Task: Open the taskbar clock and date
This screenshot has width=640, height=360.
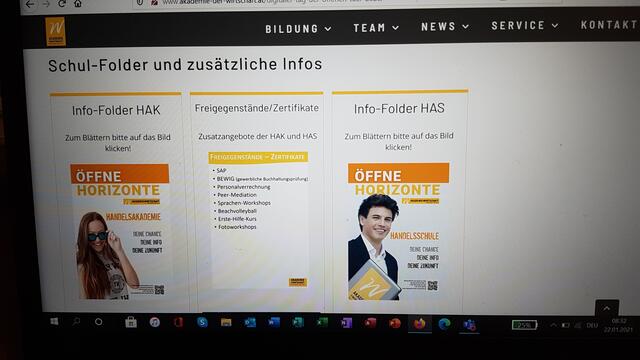Action: [x=618, y=325]
